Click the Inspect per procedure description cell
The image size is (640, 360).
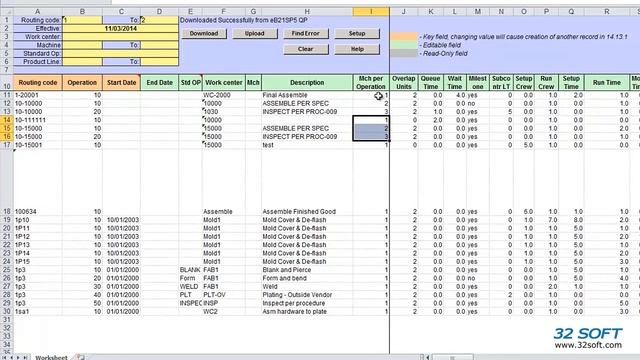307,303
